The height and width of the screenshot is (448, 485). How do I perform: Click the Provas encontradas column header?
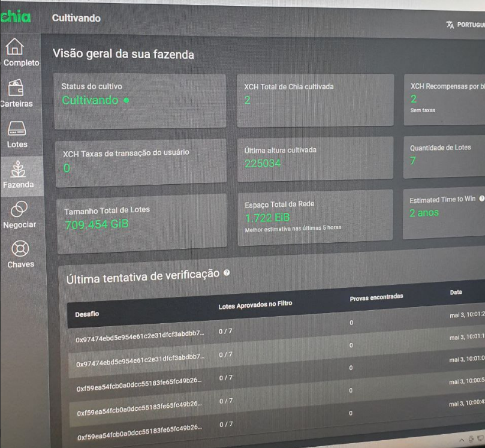[376, 297]
